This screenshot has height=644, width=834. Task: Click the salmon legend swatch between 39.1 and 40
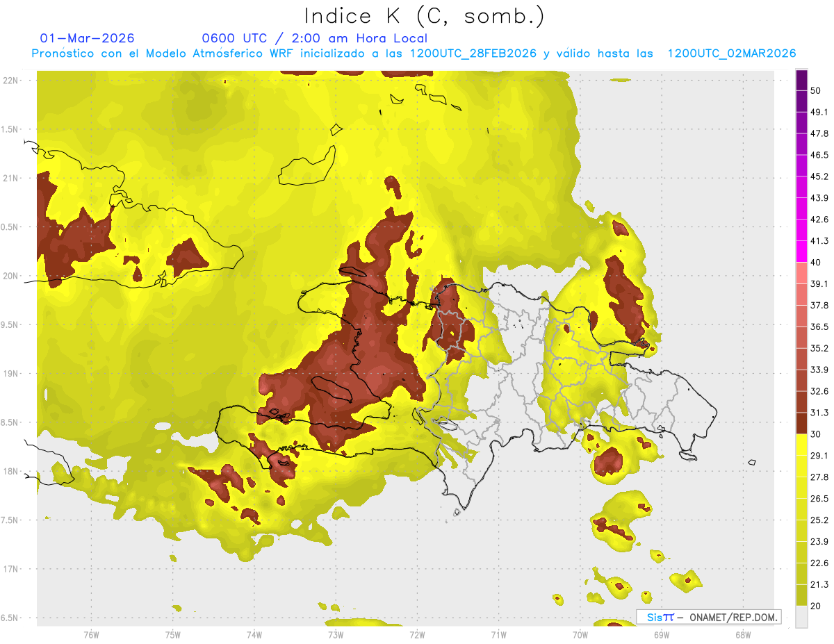coord(802,273)
